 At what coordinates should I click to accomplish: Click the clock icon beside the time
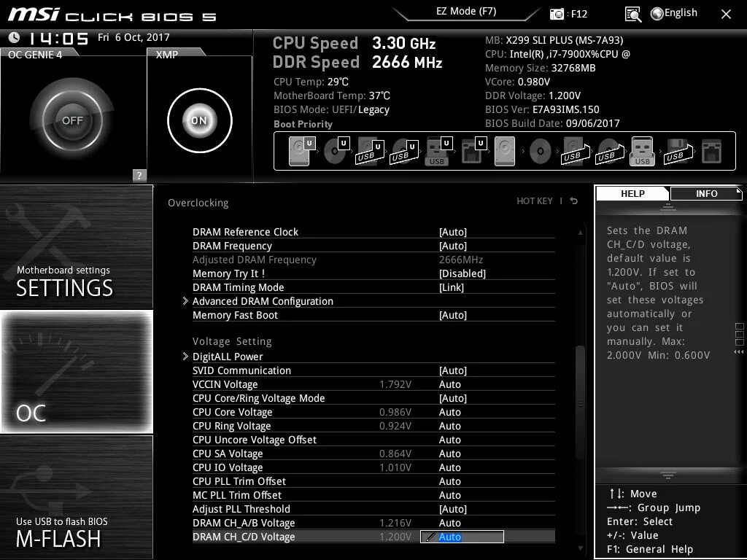15,37
